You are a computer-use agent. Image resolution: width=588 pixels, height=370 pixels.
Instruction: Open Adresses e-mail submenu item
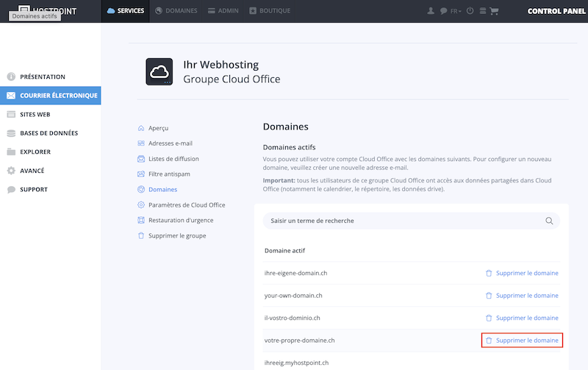pos(165,143)
